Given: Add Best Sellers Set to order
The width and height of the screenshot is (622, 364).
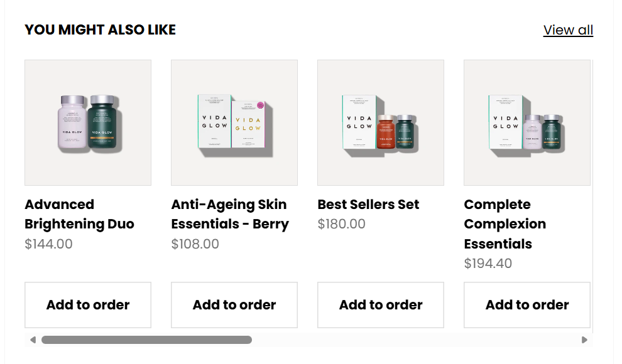Looking at the screenshot, I should pyautogui.click(x=381, y=305).
